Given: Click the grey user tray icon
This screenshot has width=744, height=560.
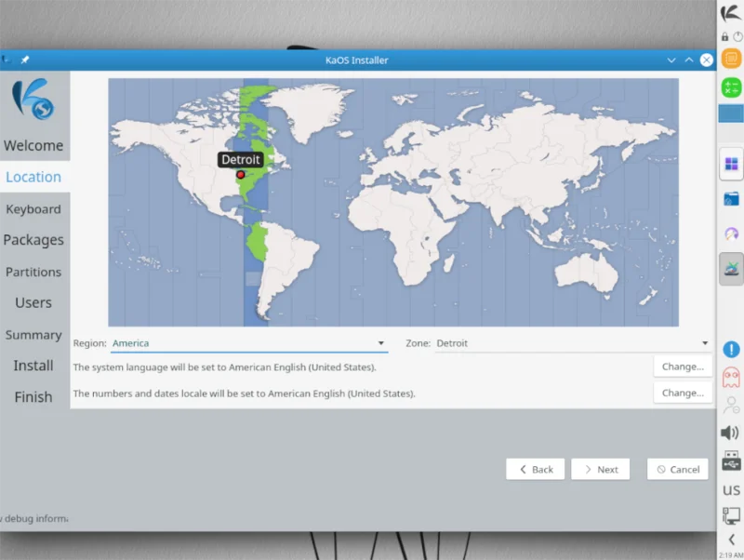Looking at the screenshot, I should [x=731, y=406].
